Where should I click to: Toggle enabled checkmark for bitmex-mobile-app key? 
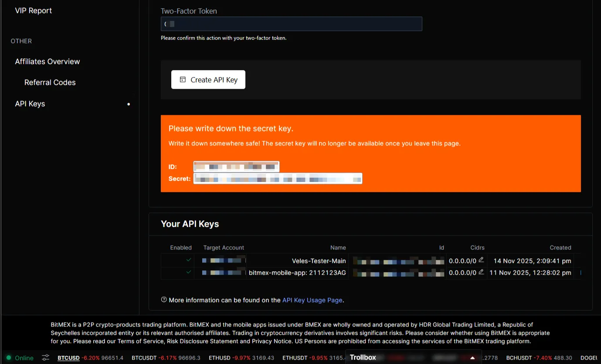(x=189, y=272)
